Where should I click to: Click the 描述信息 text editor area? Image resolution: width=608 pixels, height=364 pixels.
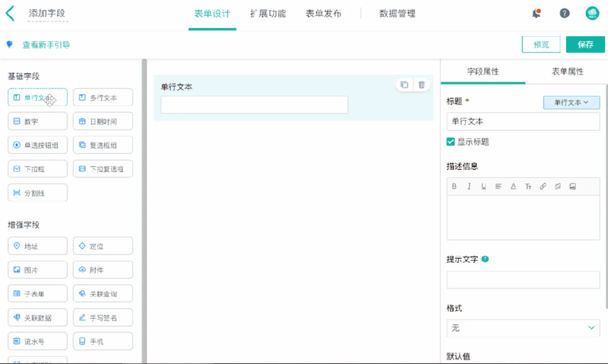click(523, 217)
